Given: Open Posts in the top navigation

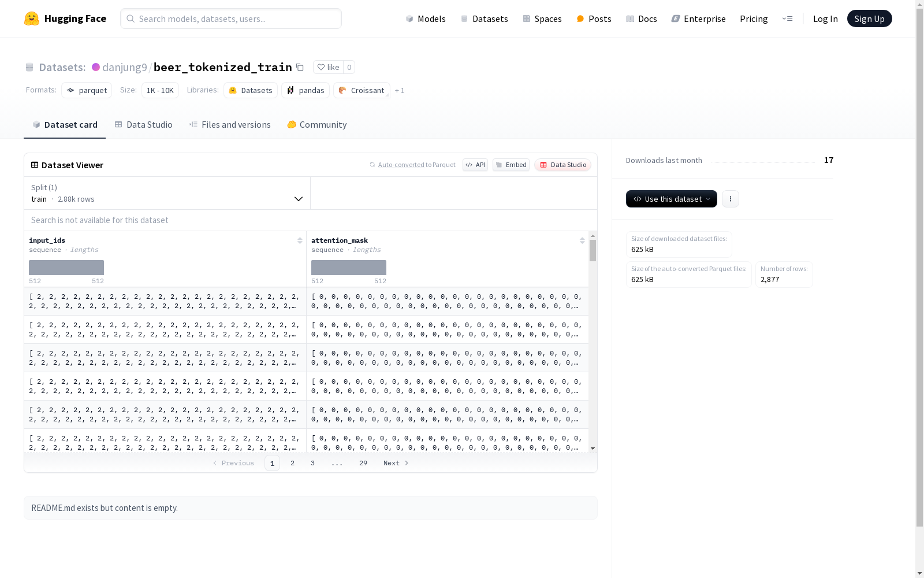Looking at the screenshot, I should pos(594,18).
